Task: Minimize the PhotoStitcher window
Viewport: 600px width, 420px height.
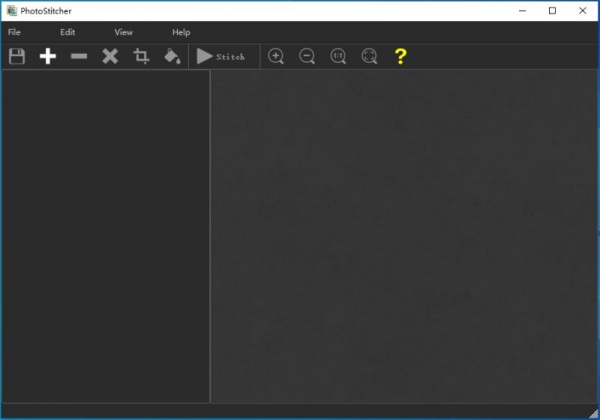Action: pos(522,11)
